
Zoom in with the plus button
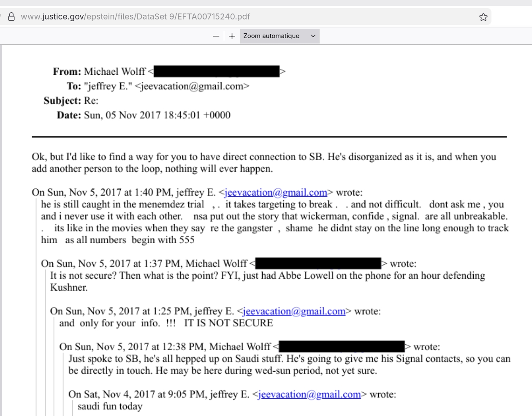[232, 36]
